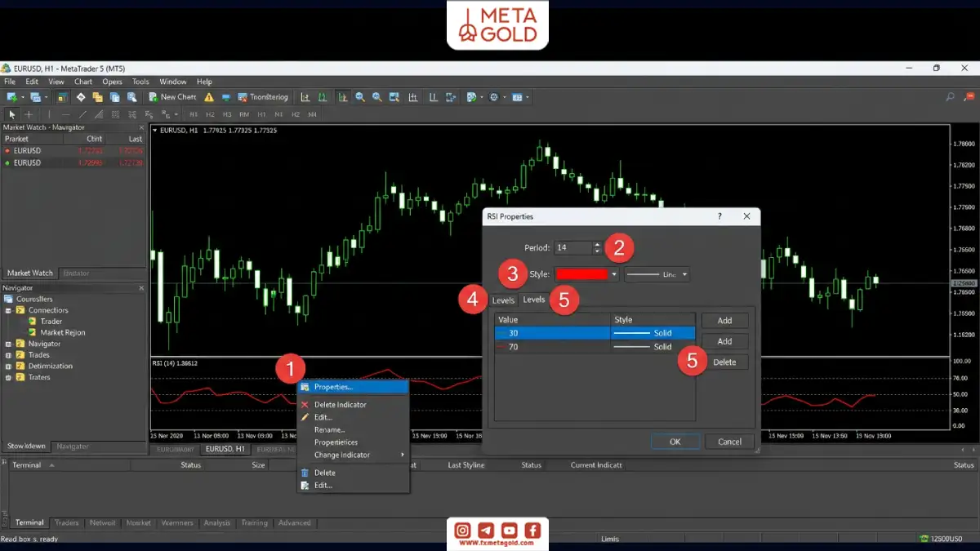Click the search magnifier icon at top right
This screenshot has width=980, height=551.
point(950,97)
